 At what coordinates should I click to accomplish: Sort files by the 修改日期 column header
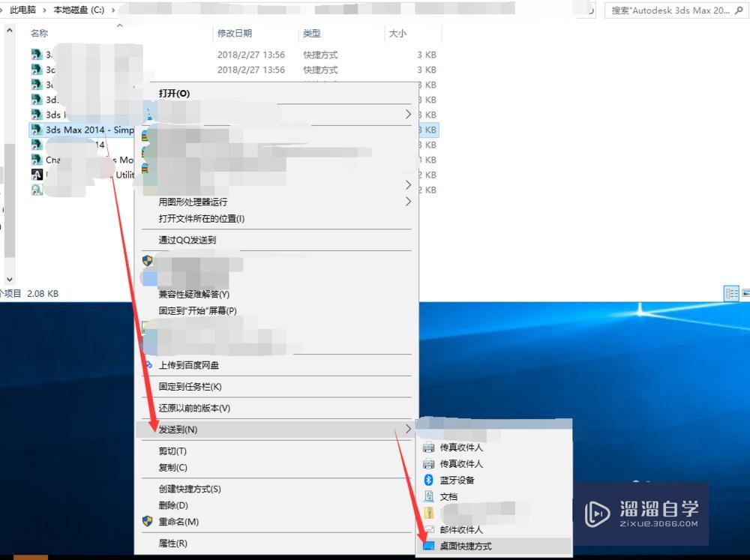click(234, 33)
